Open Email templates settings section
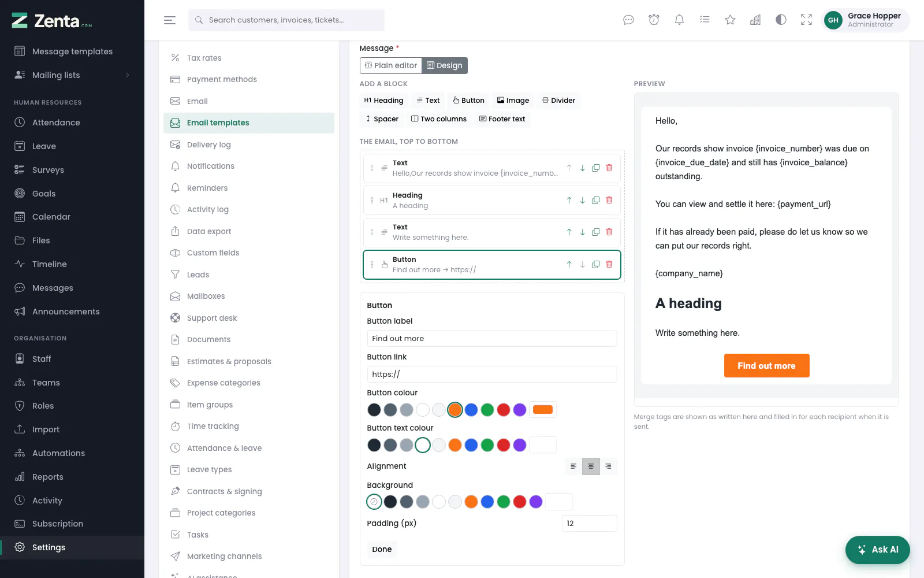This screenshot has height=578, width=924. tap(249, 123)
